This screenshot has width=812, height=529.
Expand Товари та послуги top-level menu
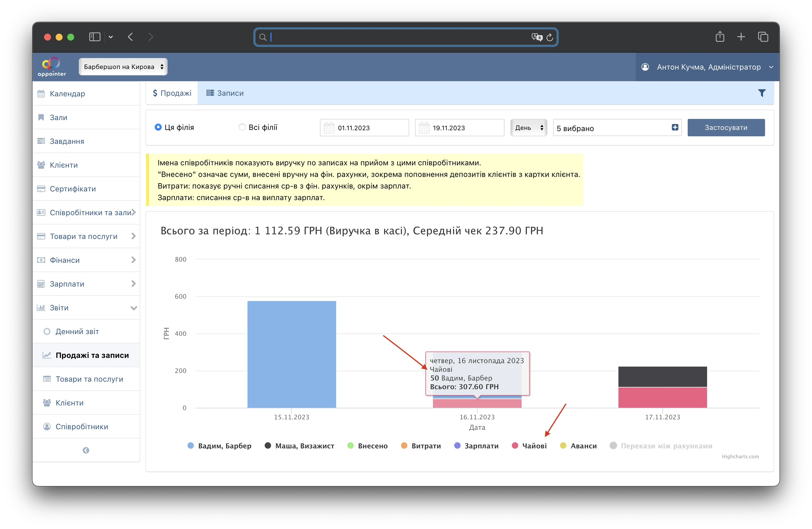click(x=86, y=236)
